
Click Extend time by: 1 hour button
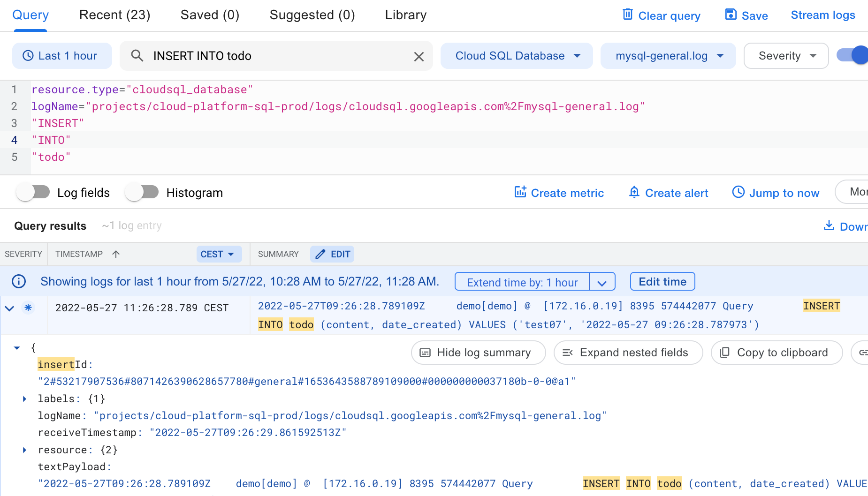[x=522, y=282]
